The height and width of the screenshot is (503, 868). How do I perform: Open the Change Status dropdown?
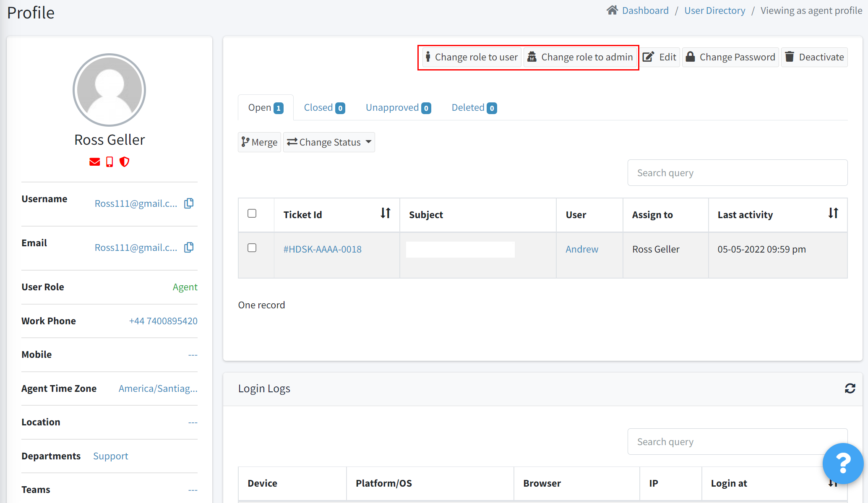[329, 142]
